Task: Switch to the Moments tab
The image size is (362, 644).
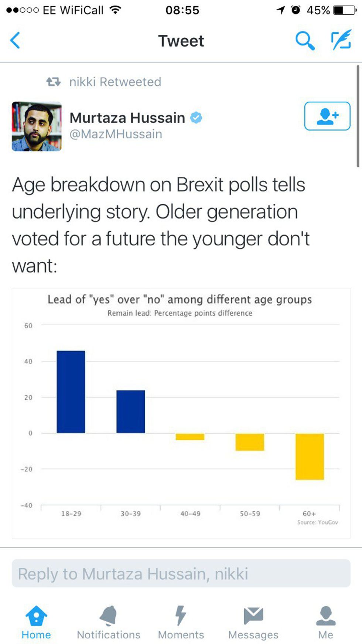Action: tap(181, 623)
